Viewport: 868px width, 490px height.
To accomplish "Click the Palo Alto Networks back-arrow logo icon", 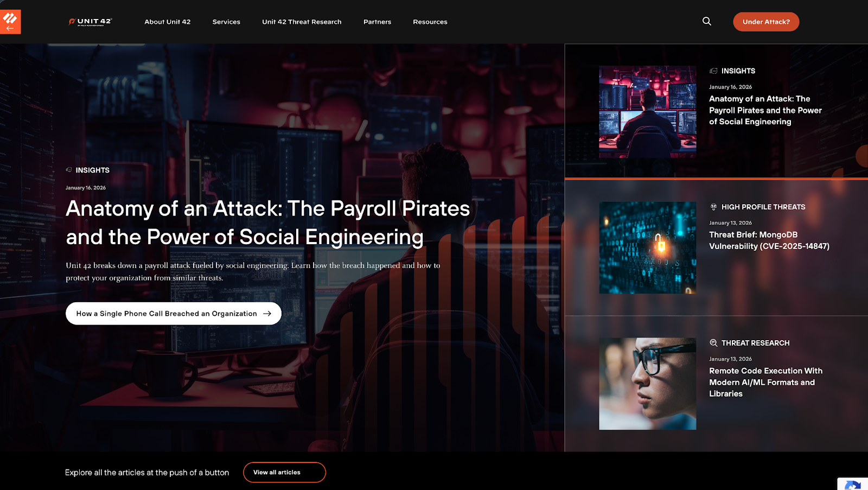I will tap(10, 22).
